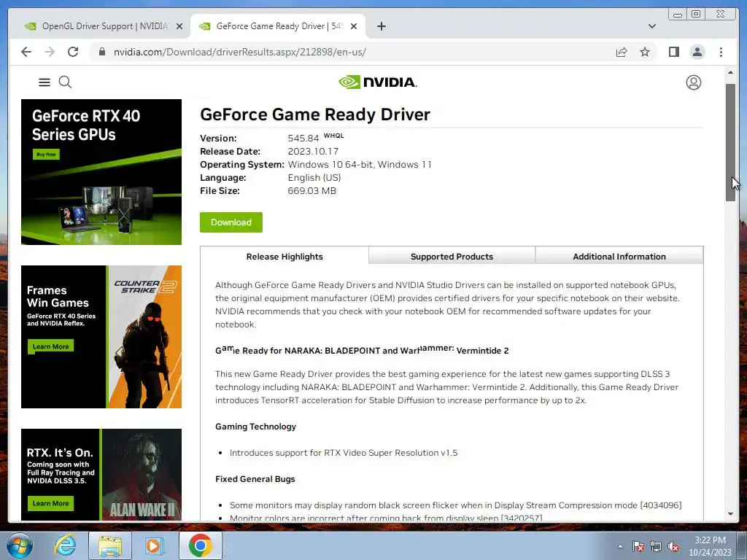This screenshot has width=747, height=560.
Task: Click file size 669.03 MB
Action: [x=311, y=191]
